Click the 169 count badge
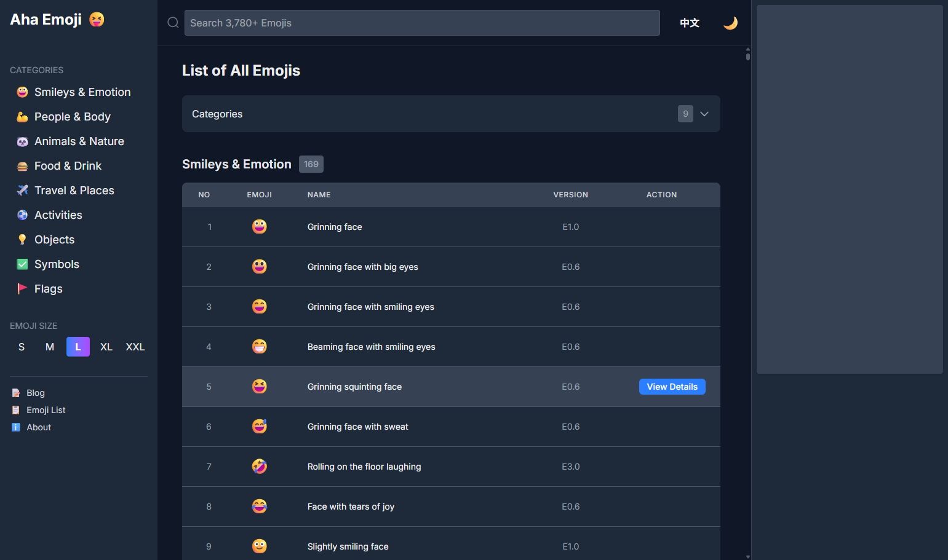The image size is (948, 560). 311,164
